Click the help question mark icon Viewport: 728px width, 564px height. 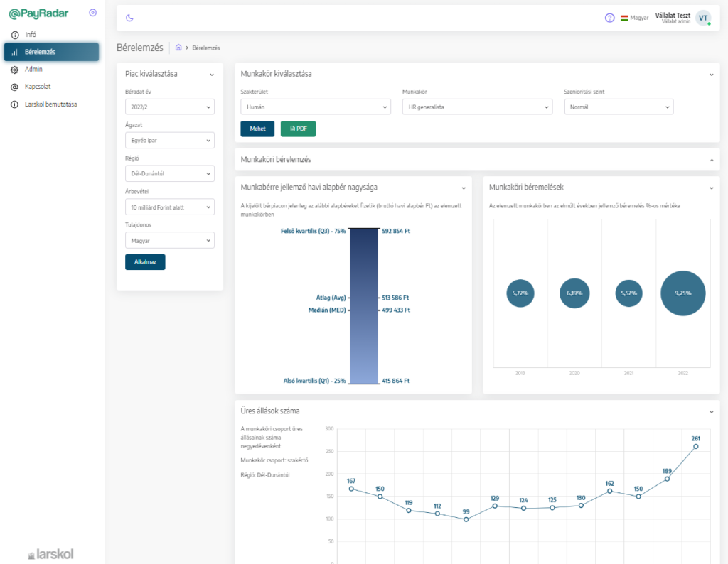coord(609,18)
